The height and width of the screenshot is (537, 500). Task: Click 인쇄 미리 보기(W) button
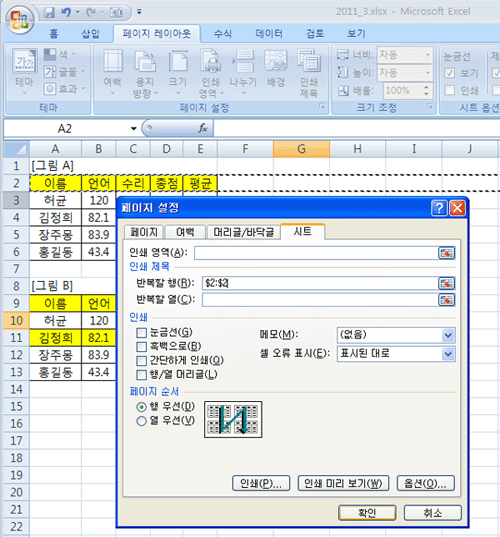[343, 483]
